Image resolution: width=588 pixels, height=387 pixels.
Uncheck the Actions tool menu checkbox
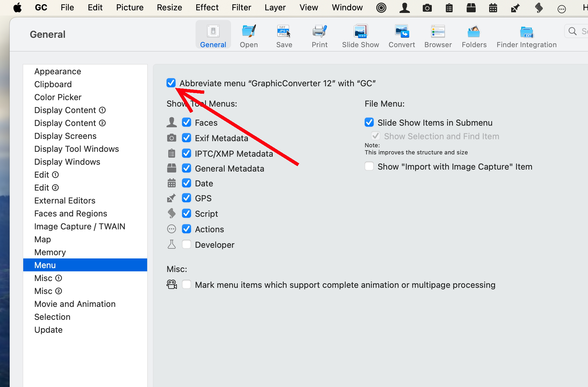[187, 229]
